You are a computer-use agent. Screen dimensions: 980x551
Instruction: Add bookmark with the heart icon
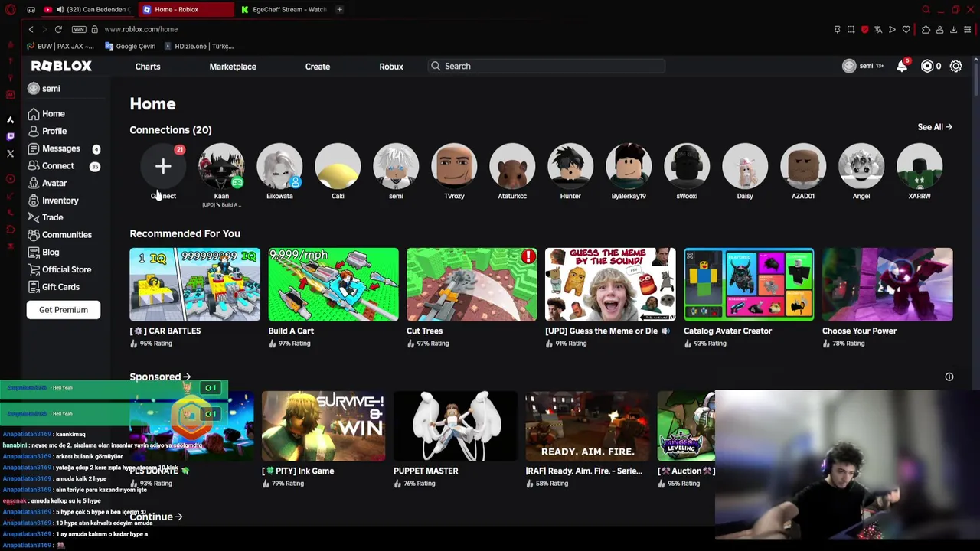click(x=906, y=29)
